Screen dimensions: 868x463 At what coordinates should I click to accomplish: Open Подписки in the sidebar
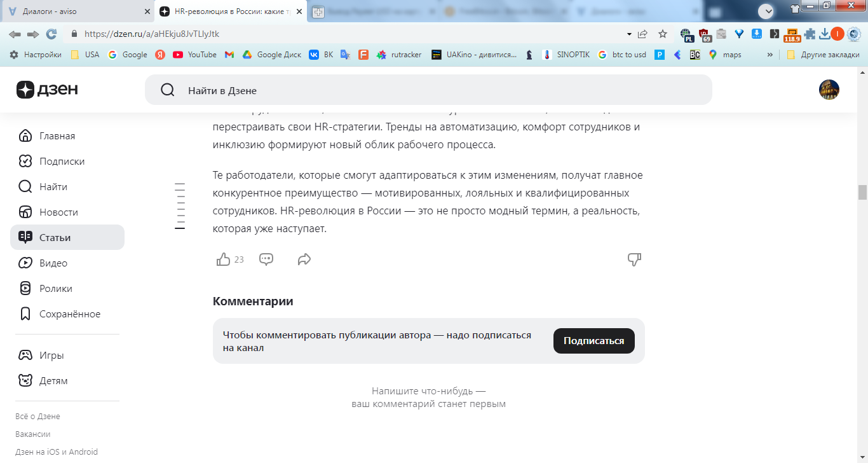click(x=67, y=162)
